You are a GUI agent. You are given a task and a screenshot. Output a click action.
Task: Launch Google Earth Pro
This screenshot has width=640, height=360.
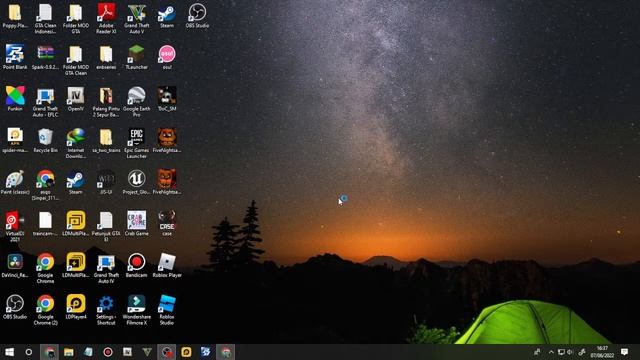[136, 102]
